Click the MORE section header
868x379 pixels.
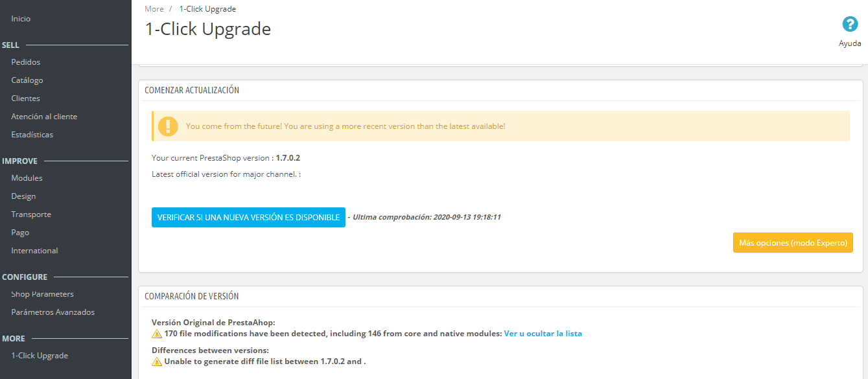[x=14, y=339]
